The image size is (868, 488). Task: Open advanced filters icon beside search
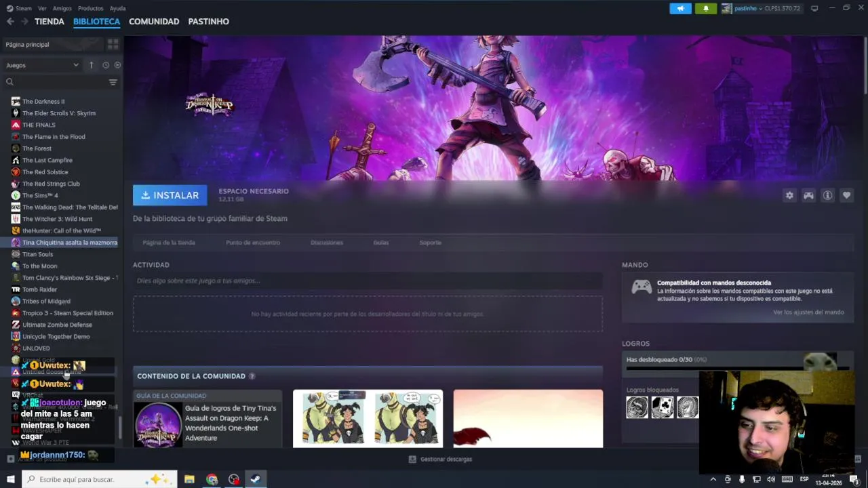(x=113, y=82)
